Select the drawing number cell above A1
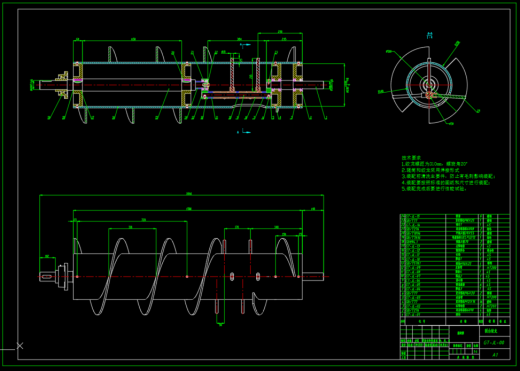Image resolution: width=520 pixels, height=371 pixels. pyautogui.click(x=495, y=343)
